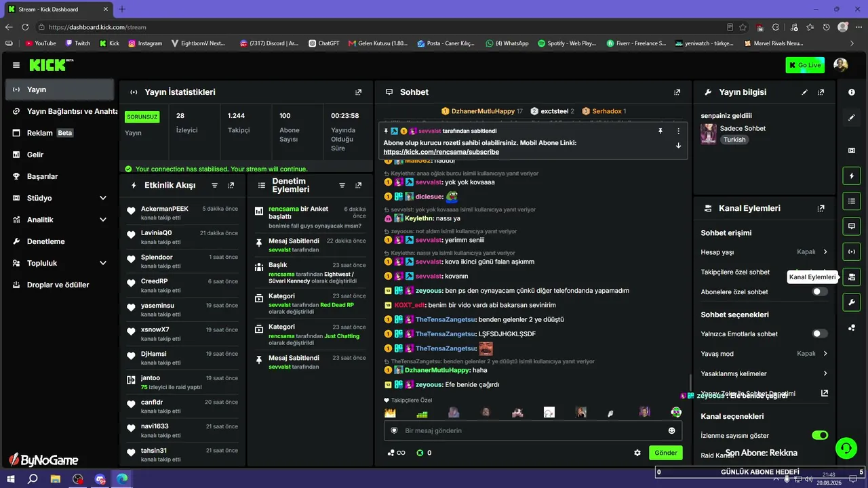Click the Turkish language tag

[x=734, y=140]
